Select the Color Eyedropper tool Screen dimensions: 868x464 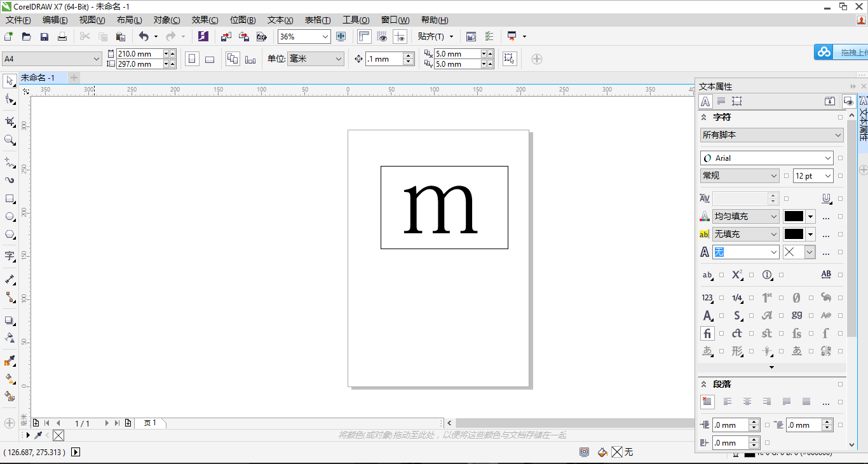[10, 361]
